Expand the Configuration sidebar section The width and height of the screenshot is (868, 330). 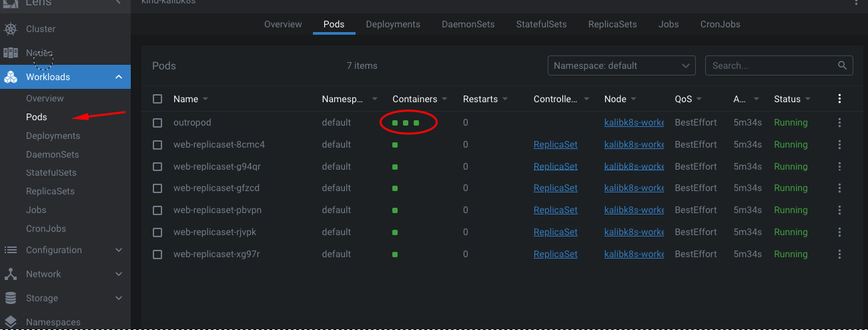(x=119, y=250)
